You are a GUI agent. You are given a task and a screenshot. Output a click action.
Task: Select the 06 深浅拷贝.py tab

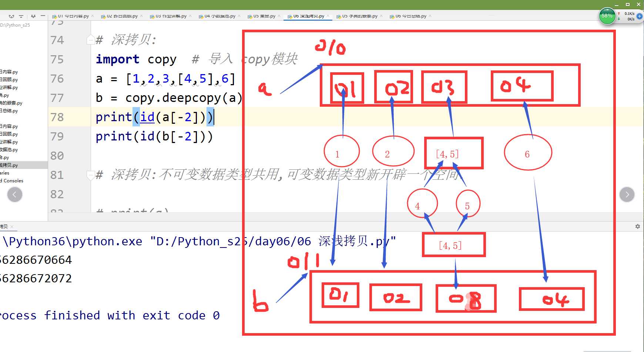[x=309, y=16]
